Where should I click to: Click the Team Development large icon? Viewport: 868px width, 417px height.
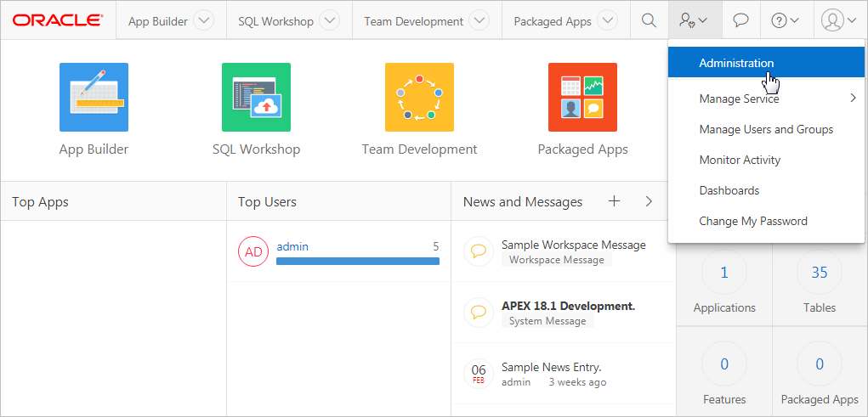pyautogui.click(x=419, y=97)
